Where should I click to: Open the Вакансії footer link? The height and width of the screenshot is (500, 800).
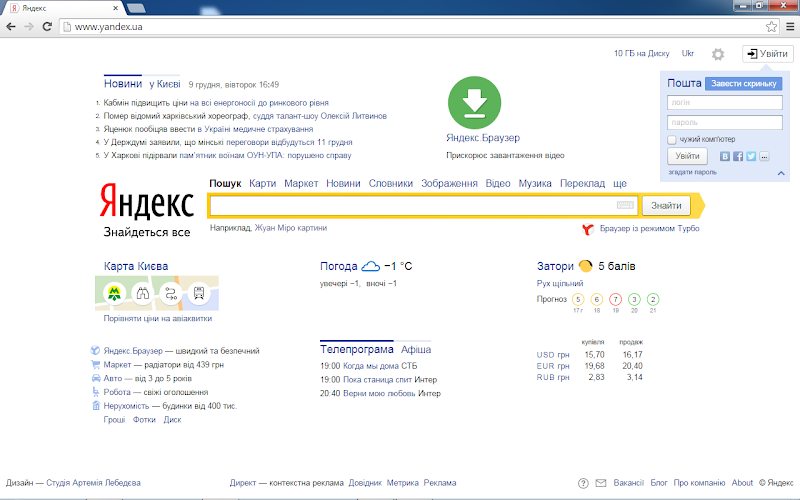629,483
